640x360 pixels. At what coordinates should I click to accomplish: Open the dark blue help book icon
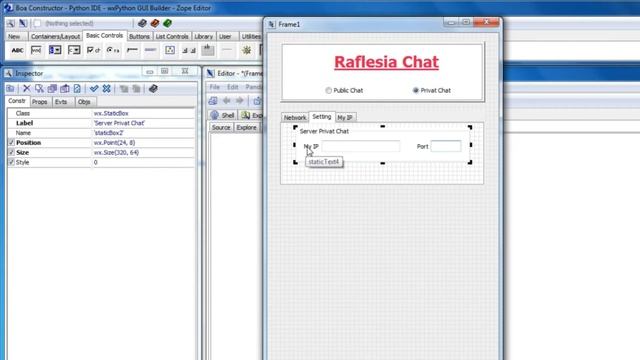pos(142,23)
